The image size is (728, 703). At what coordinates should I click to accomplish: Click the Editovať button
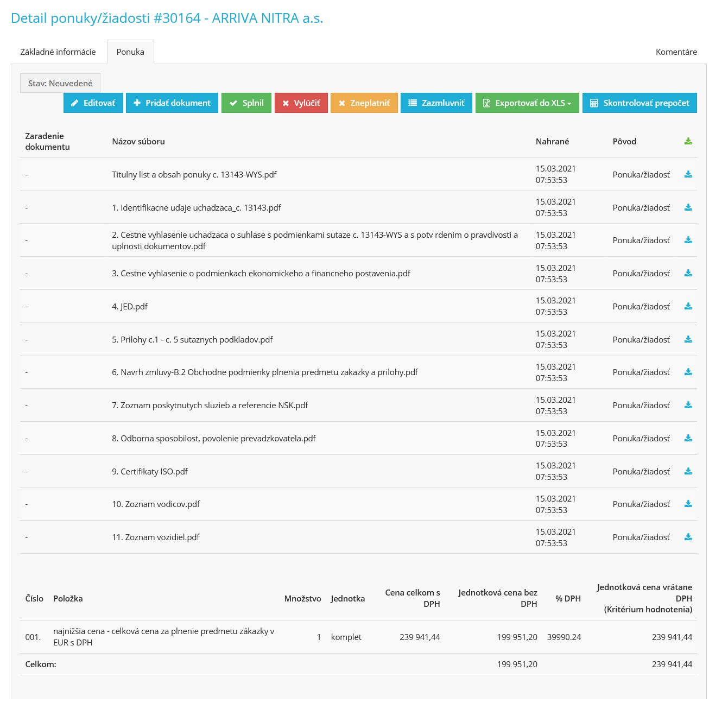[93, 103]
